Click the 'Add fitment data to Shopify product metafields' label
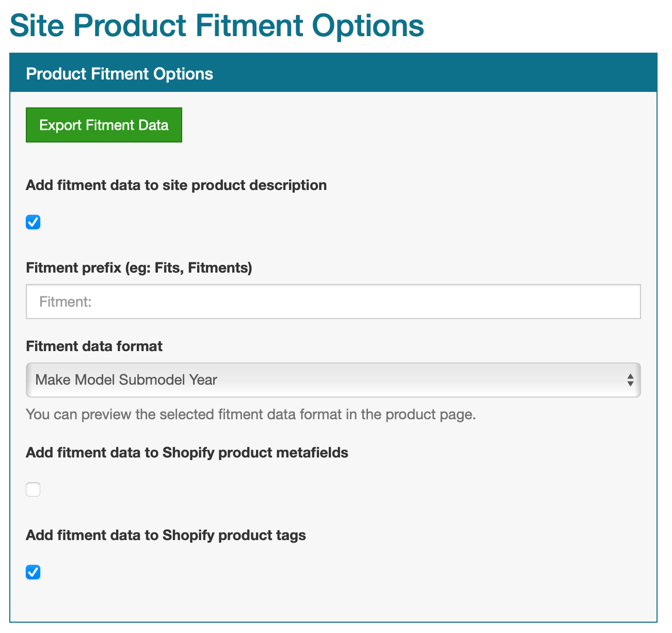Viewport: 672px width, 633px height. (187, 453)
